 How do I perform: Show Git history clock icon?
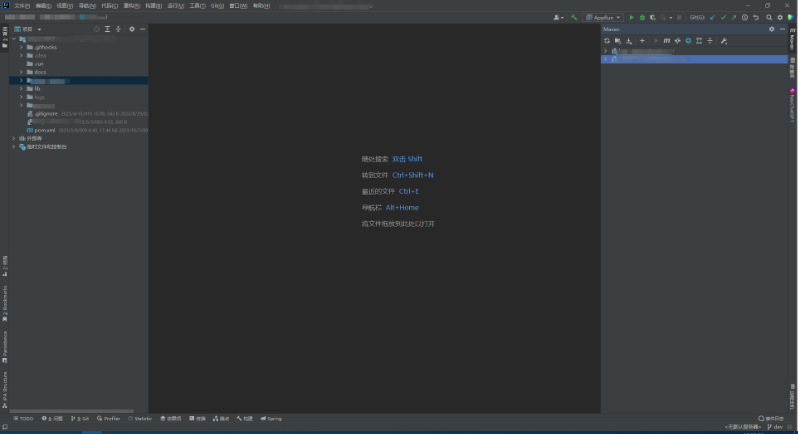pyautogui.click(x=745, y=17)
